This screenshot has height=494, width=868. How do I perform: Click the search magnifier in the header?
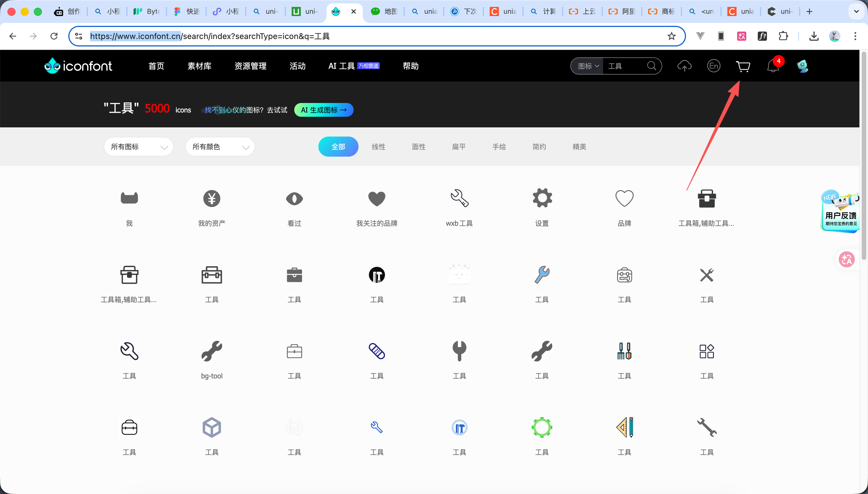651,66
